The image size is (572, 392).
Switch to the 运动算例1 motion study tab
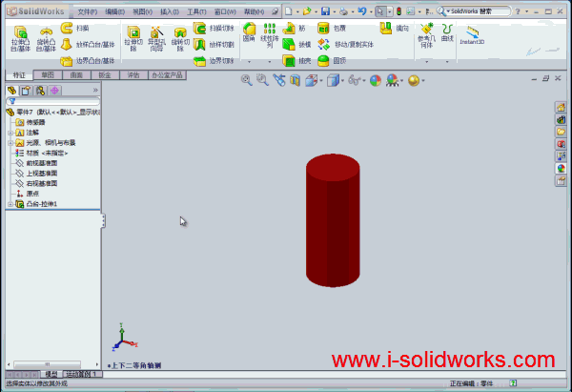(82, 374)
